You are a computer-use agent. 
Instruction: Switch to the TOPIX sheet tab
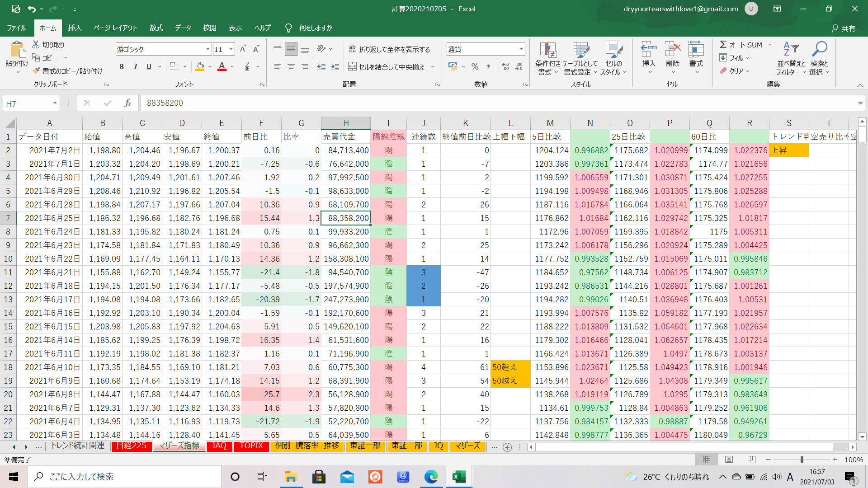point(251,446)
